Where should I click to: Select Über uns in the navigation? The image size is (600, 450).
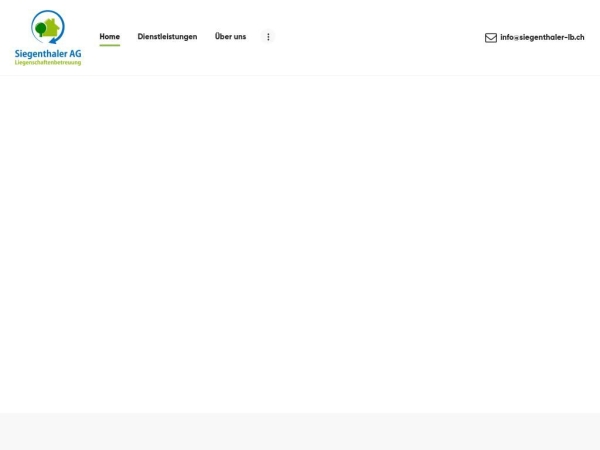(x=230, y=37)
